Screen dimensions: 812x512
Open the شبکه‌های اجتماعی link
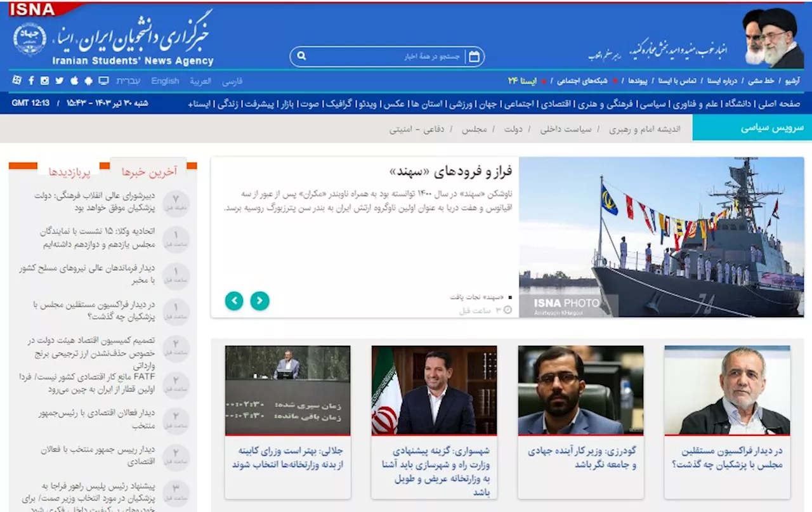coord(582,81)
